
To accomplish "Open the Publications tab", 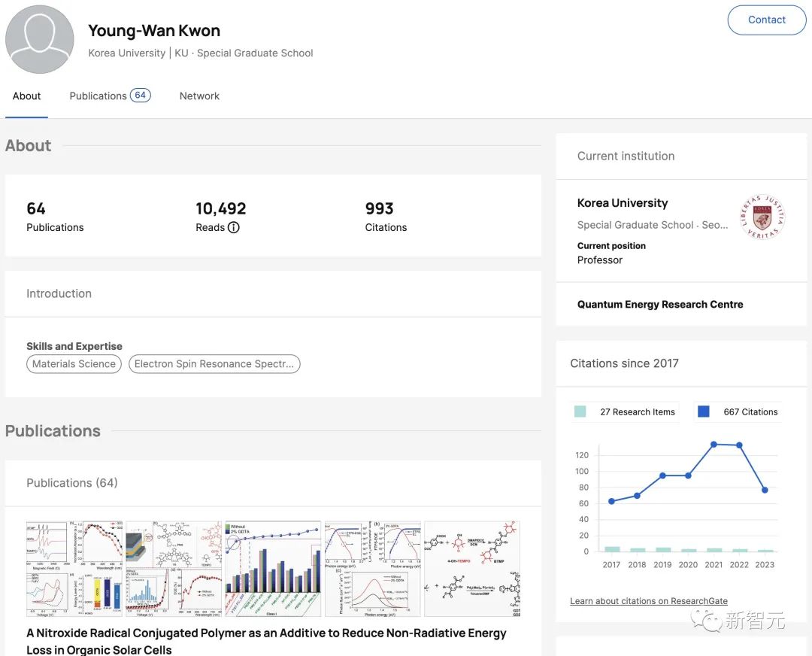I will (98, 96).
